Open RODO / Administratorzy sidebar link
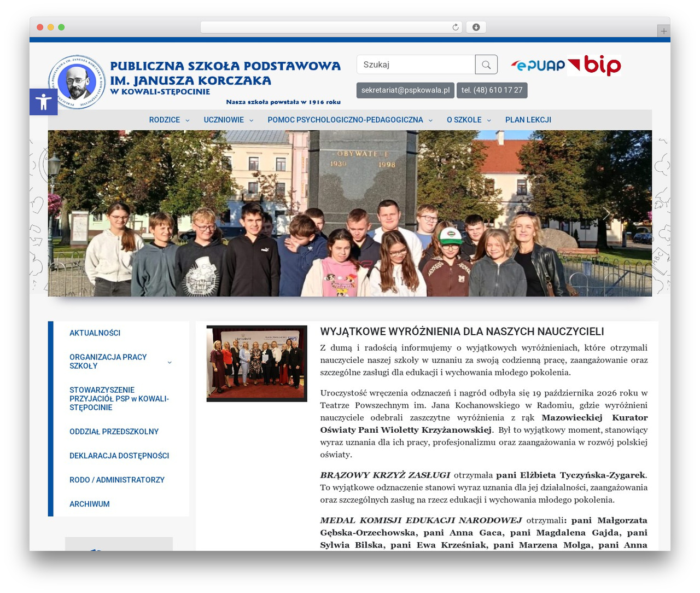 coord(117,480)
